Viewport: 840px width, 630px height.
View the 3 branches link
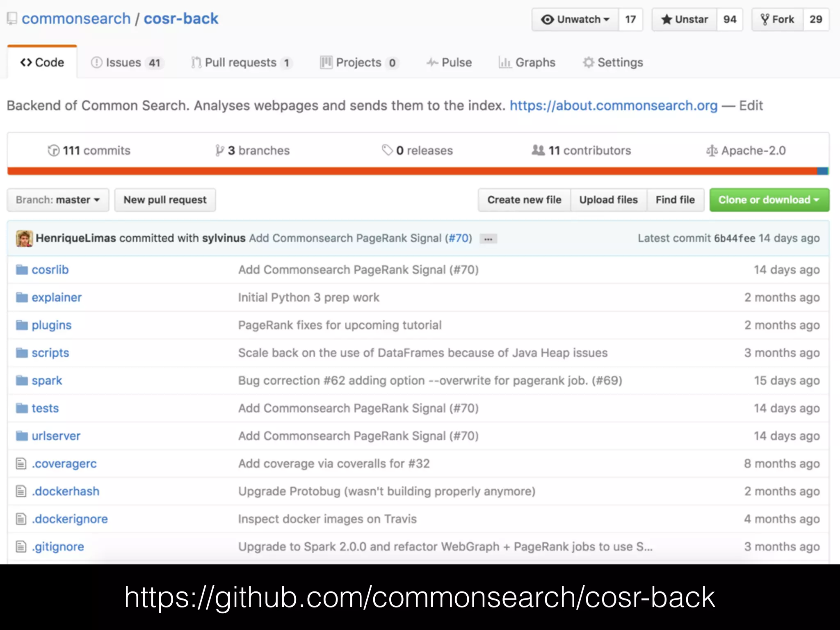(x=253, y=151)
